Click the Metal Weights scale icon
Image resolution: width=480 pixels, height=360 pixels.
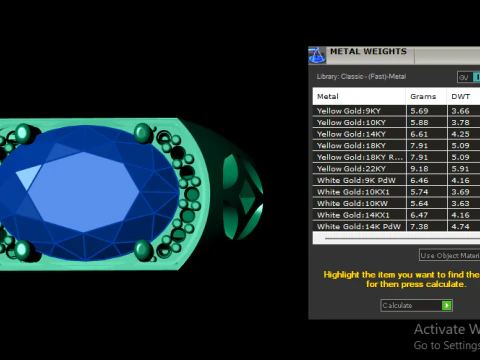pyautogui.click(x=316, y=55)
